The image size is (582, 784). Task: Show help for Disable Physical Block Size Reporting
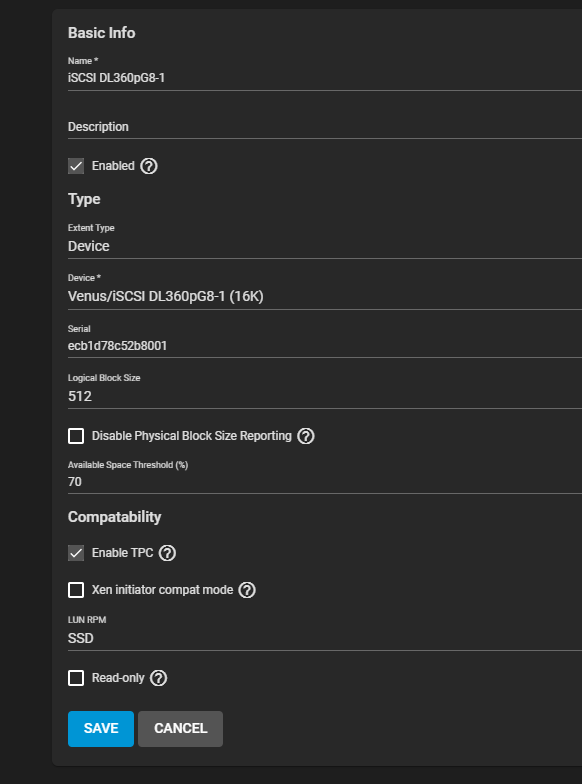(306, 436)
